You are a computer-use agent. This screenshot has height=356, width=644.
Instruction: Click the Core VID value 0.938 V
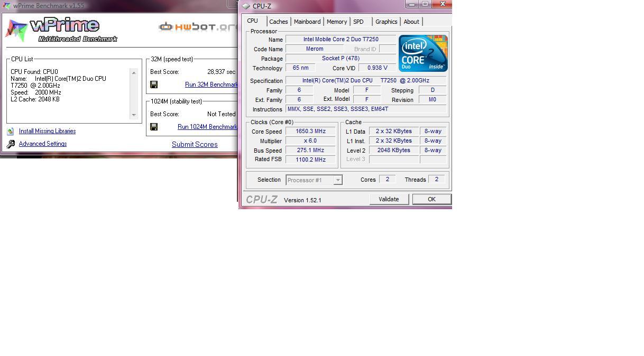click(377, 68)
